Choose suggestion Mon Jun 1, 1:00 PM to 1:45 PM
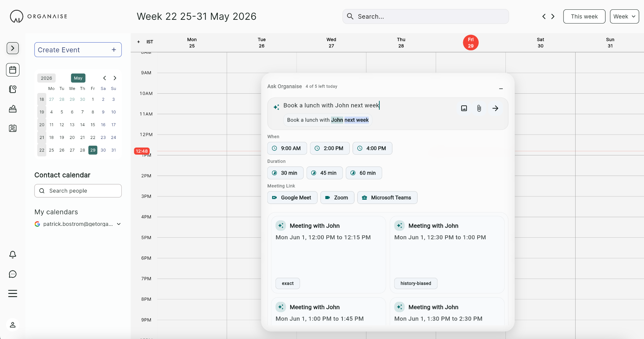Screen dimensions: 644x339 (328, 311)
